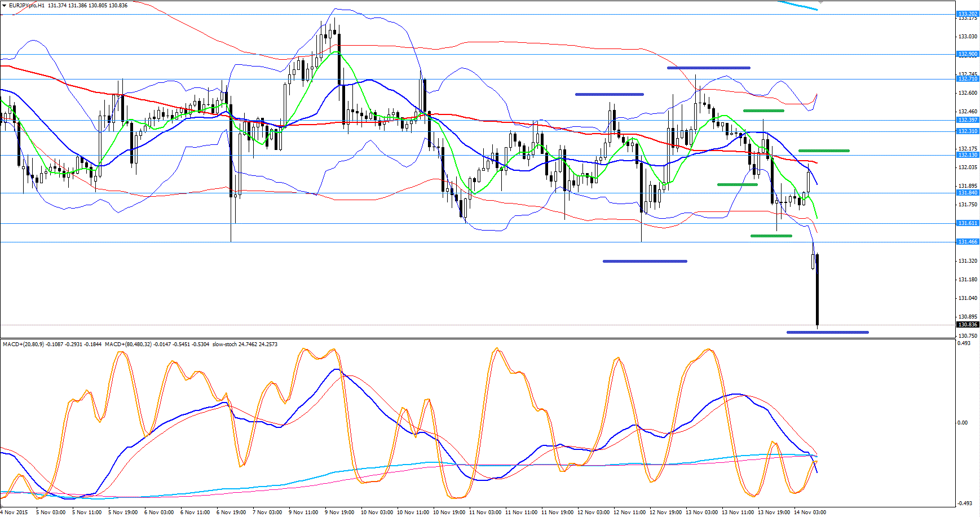Click the 131.611 price level tag
980x517 pixels.
tap(968, 223)
